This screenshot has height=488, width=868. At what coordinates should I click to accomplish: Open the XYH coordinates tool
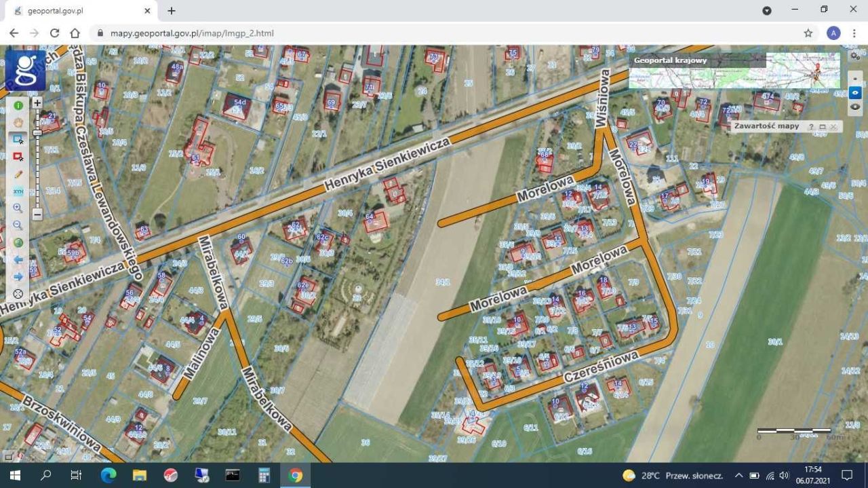(18, 191)
